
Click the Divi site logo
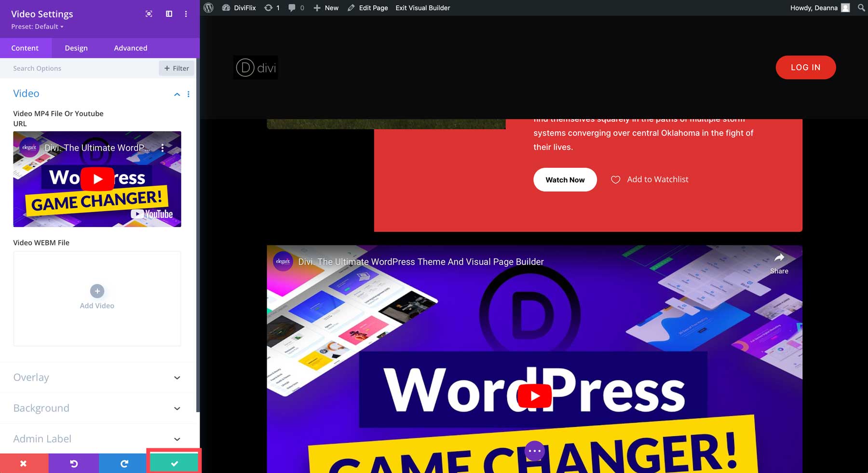coord(256,68)
